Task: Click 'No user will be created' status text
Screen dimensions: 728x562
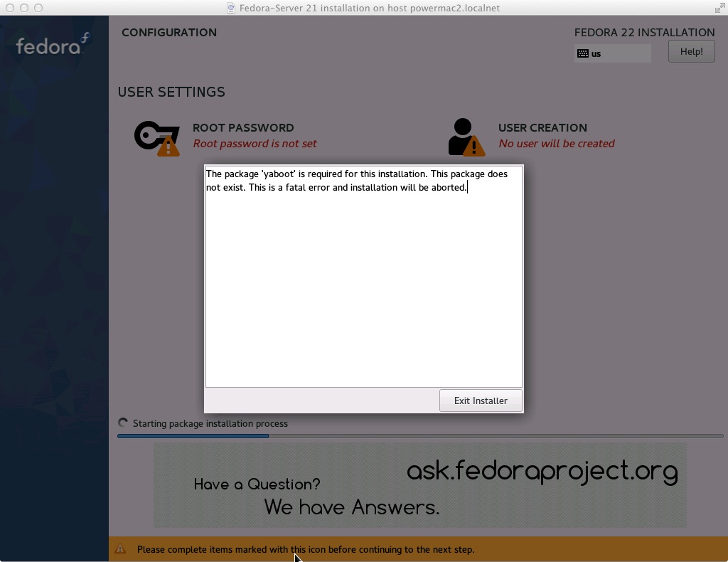Action: [557, 144]
